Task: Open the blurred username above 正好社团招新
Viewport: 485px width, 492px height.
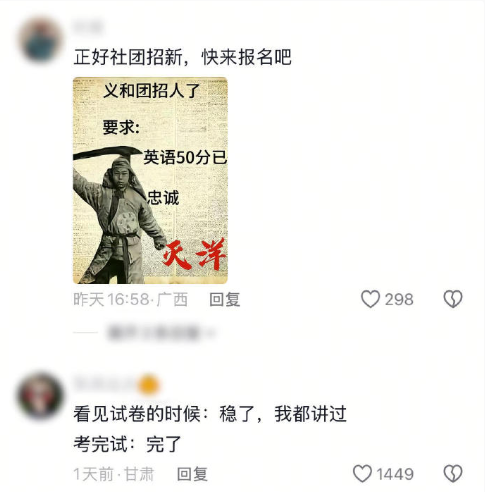Action: pos(88,28)
